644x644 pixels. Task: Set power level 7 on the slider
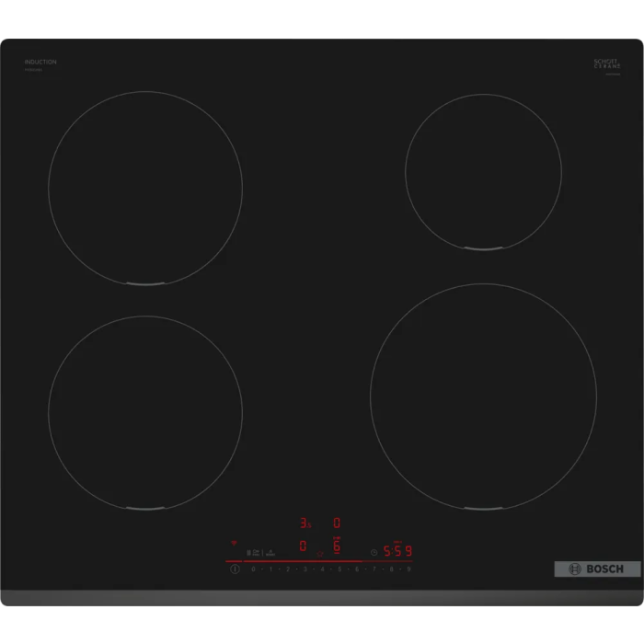[374, 569]
